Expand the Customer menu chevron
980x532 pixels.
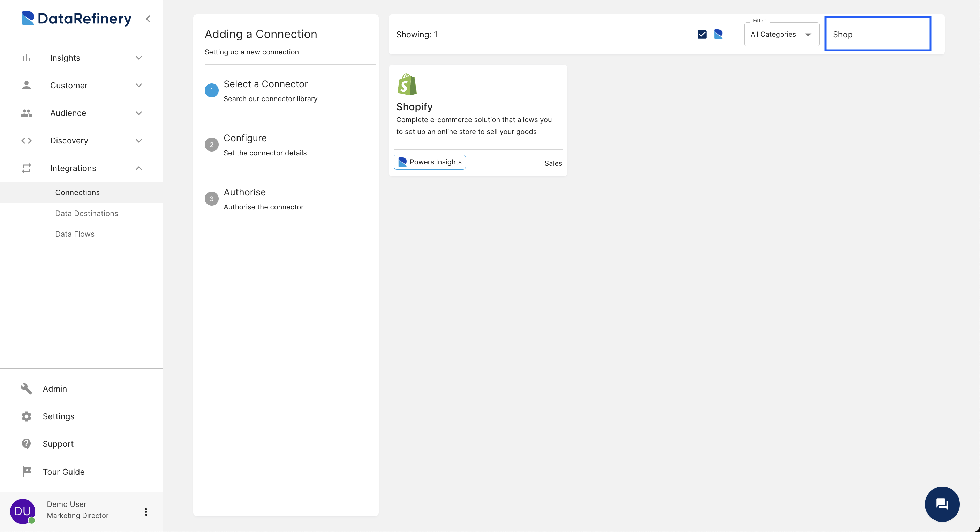139,85
